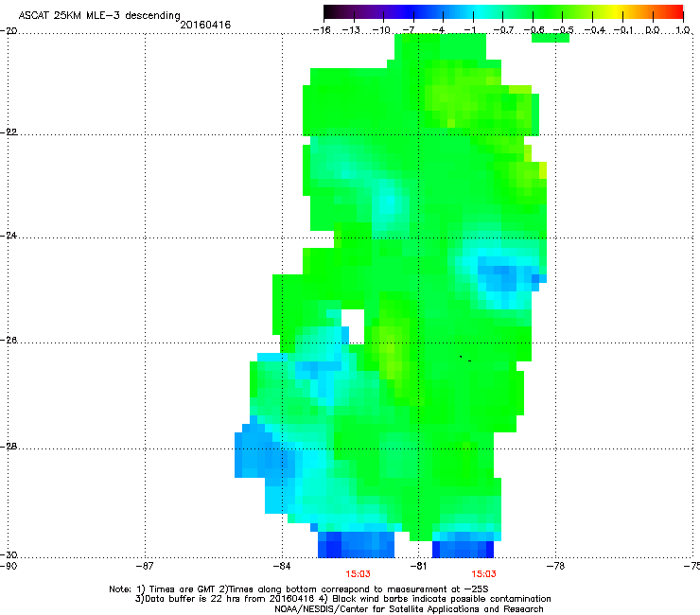Click the red 15:03 time right of -81

point(483,574)
